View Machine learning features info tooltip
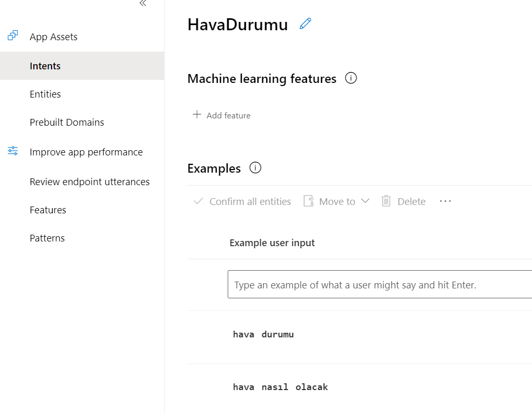This screenshot has width=532, height=412. coord(351,78)
